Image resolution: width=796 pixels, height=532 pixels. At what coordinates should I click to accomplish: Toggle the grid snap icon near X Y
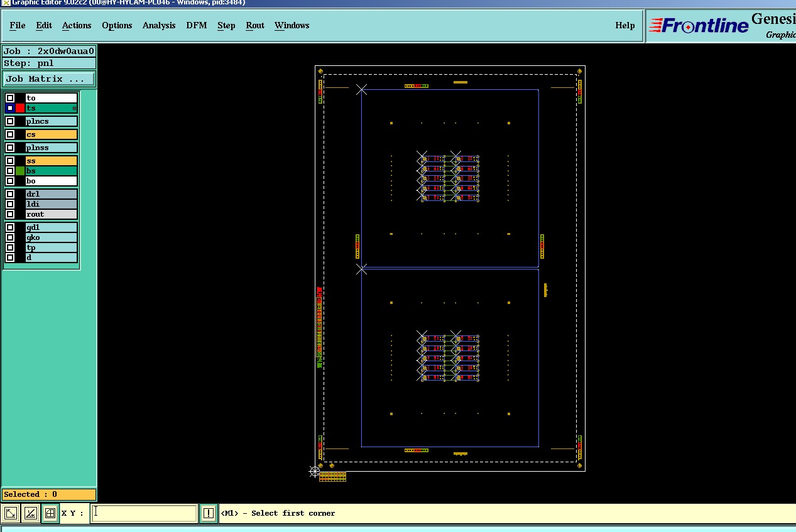[50, 513]
